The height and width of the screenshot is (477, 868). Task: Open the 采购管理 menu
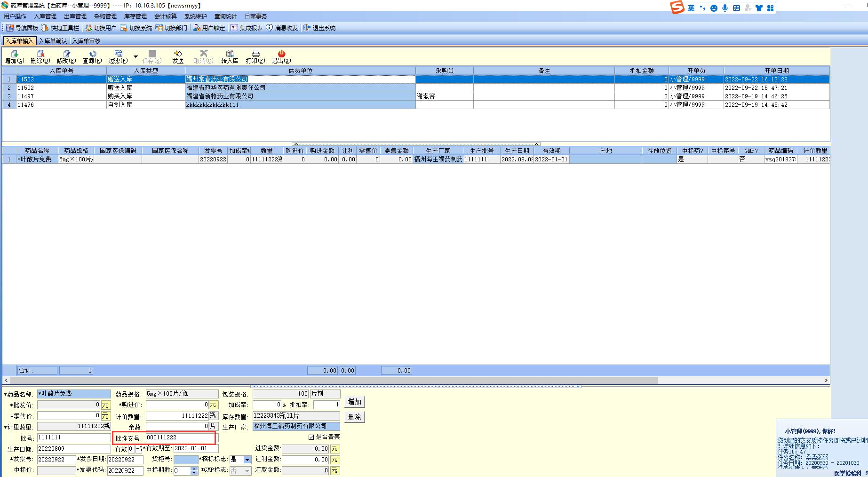coord(105,16)
